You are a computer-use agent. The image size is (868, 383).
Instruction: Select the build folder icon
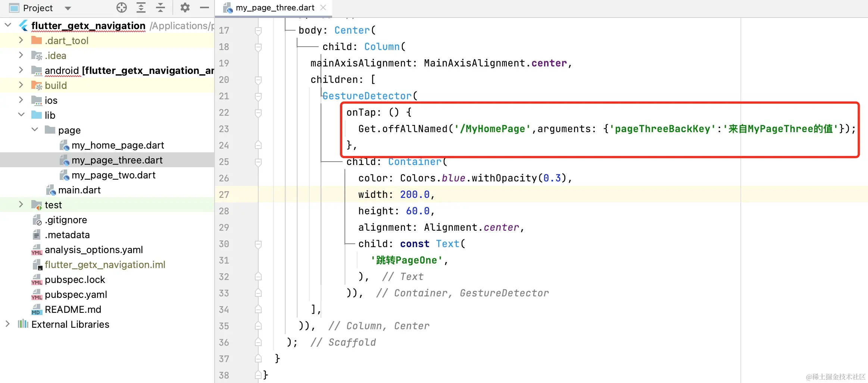coord(37,85)
